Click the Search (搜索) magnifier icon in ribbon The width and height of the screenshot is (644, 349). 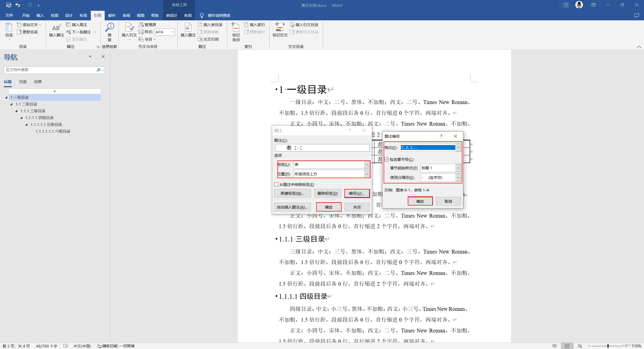(110, 27)
